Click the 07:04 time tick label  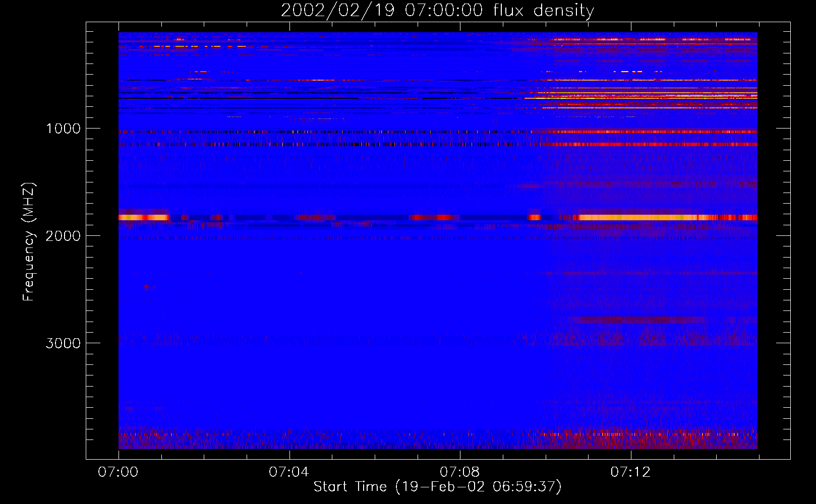[x=288, y=472]
